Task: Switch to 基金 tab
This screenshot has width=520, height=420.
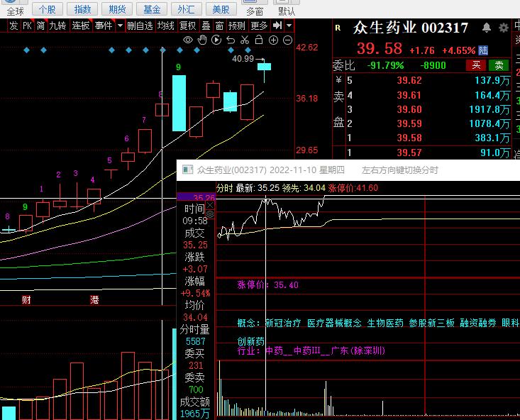Action: [x=152, y=9]
